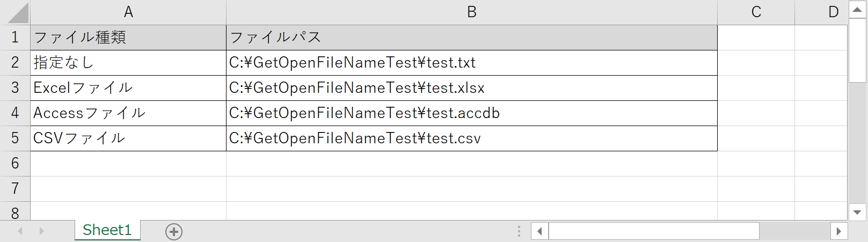Select the test.accdb file path cell
Viewport: 868px width, 242px height.
471,113
